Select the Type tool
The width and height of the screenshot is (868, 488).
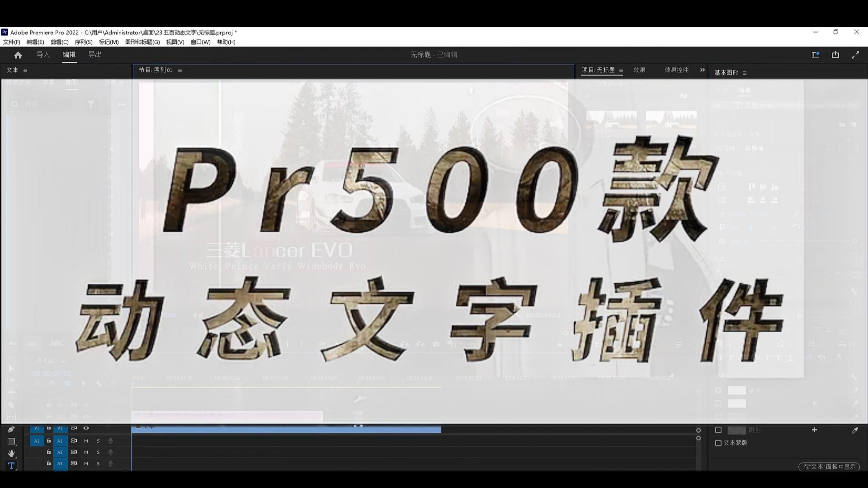coord(11,465)
